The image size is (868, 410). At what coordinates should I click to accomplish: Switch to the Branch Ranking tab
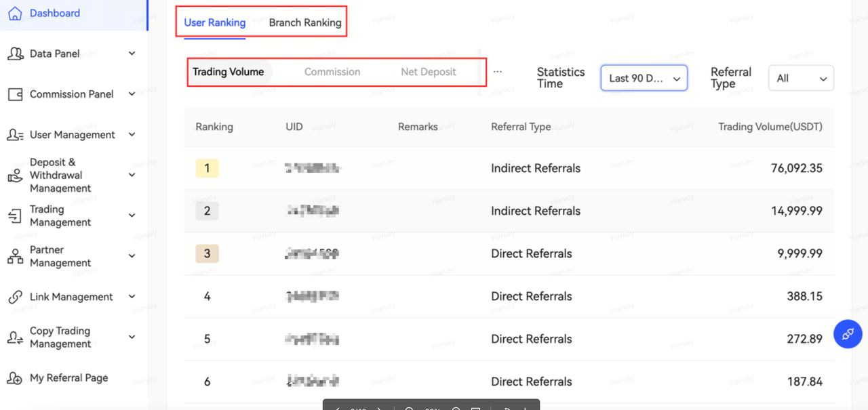click(305, 22)
